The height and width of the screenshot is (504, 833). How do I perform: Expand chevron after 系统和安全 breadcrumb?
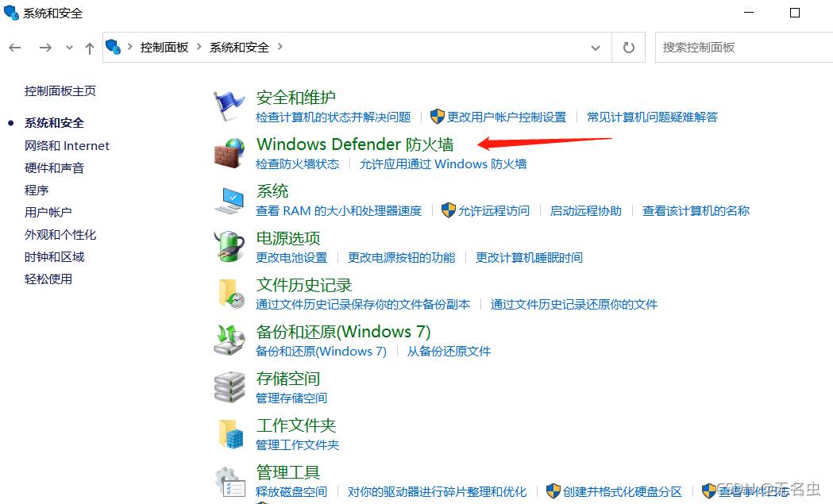(x=280, y=47)
